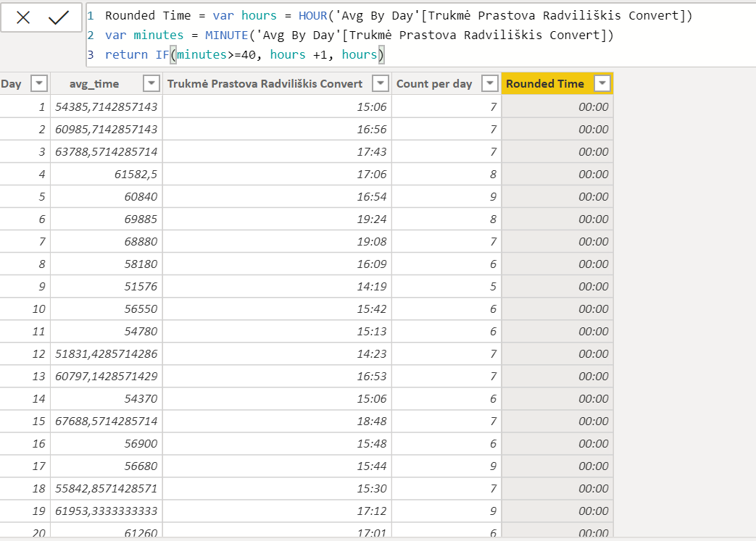Click the converted time cell 15:42

click(x=277, y=309)
